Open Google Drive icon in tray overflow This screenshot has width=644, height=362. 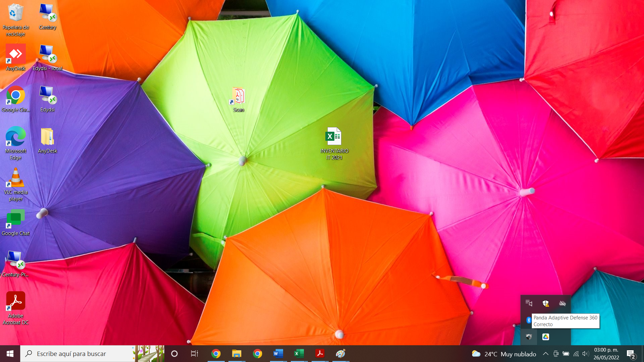(x=546, y=337)
